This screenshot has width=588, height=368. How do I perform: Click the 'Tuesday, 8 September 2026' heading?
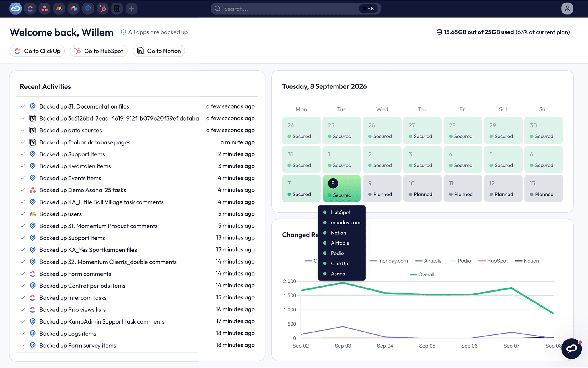324,86
